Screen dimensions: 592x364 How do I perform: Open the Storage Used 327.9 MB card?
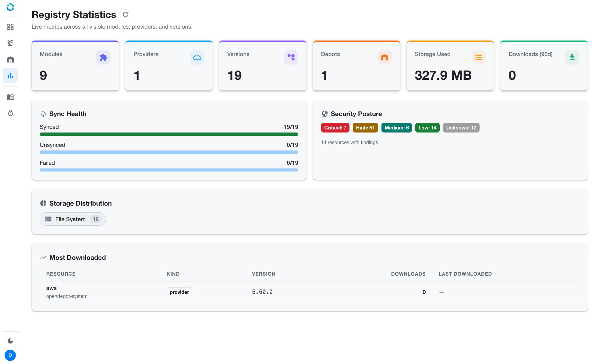(450, 65)
